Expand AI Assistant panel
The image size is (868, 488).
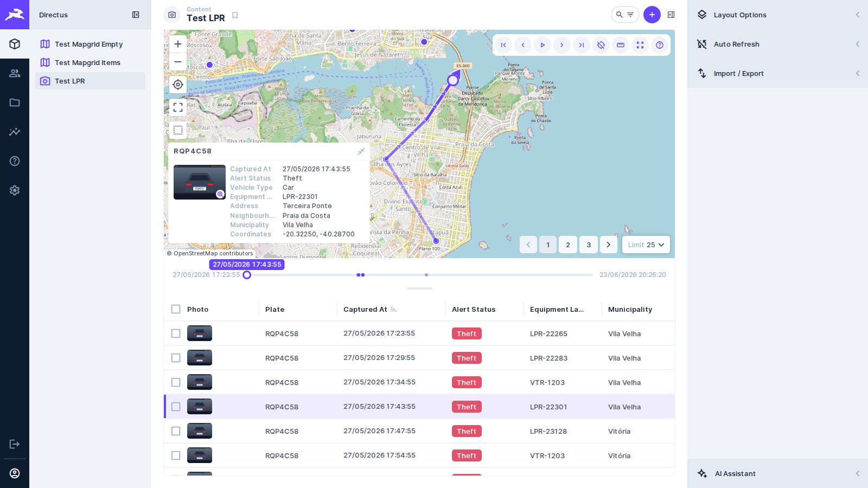777,473
